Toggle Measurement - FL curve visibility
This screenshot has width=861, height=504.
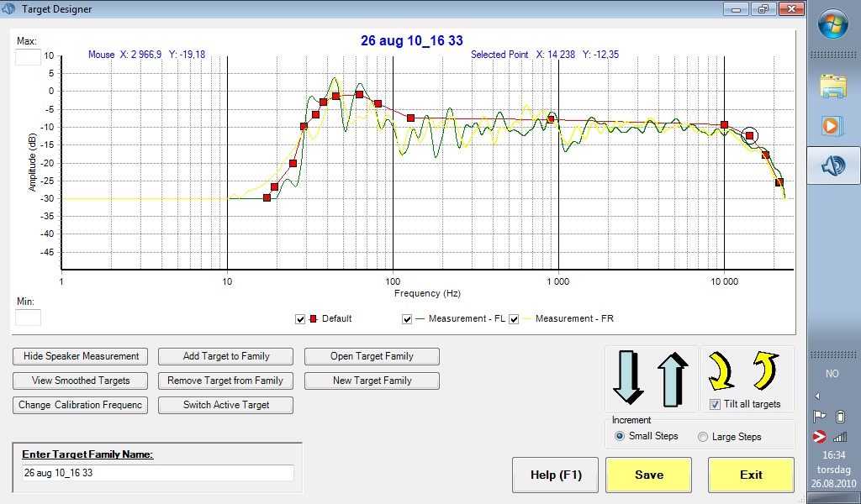(x=407, y=319)
